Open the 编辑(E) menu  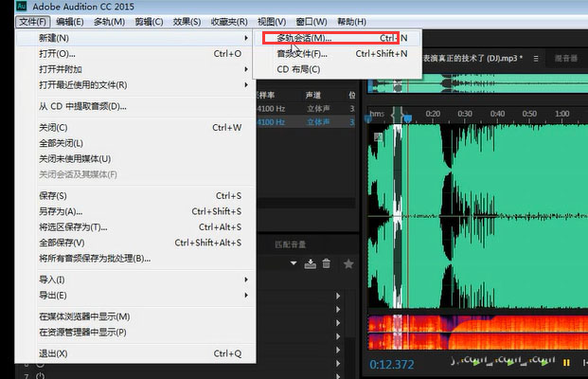click(x=70, y=22)
